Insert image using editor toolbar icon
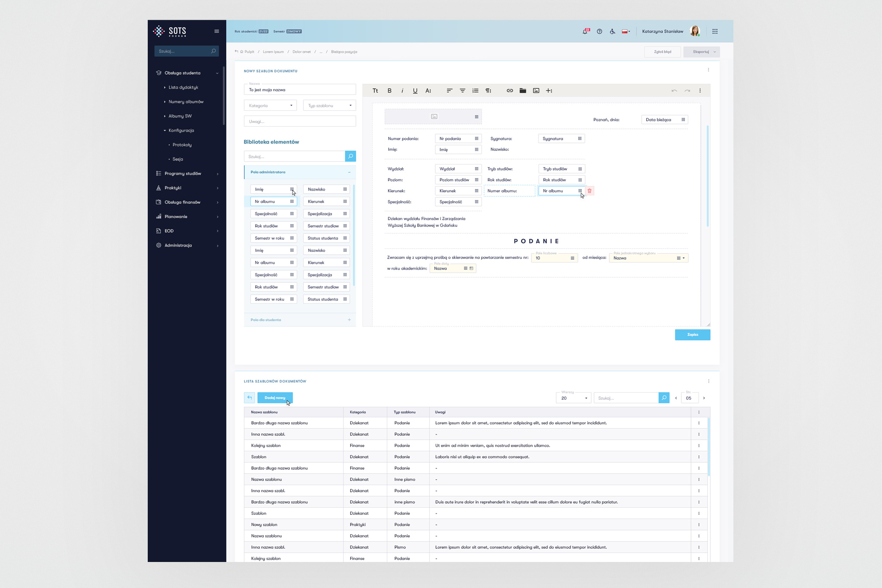 (536, 91)
